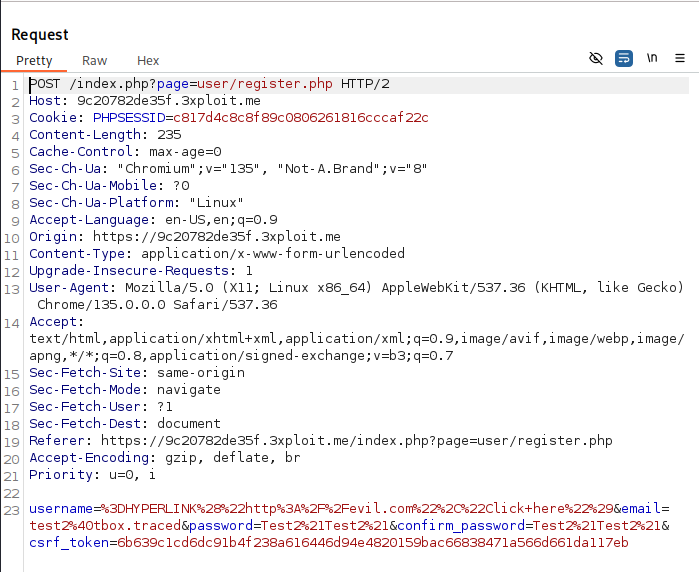Click the Origin header URL
699x572 pixels.
(x=217, y=237)
